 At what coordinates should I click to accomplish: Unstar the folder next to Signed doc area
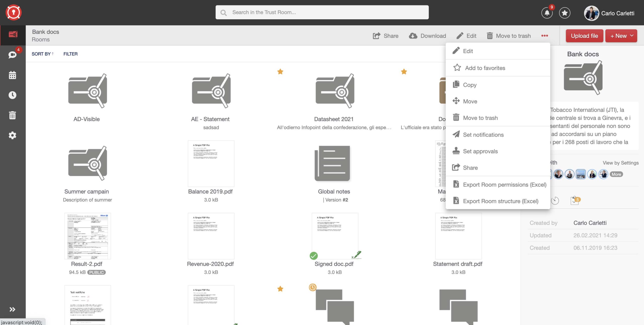(280, 289)
